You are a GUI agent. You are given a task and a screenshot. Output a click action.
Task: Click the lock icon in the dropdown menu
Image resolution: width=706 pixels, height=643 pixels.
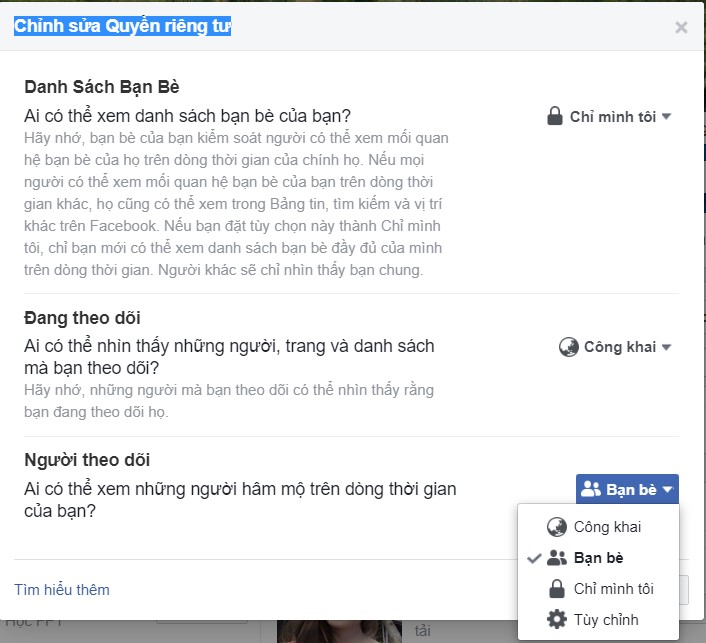pyautogui.click(x=557, y=588)
